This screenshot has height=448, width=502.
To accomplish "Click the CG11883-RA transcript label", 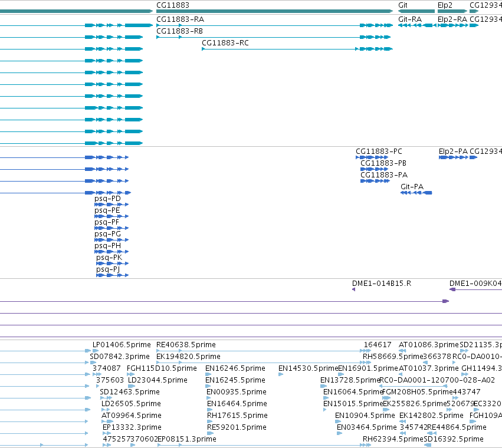I will point(180,19).
